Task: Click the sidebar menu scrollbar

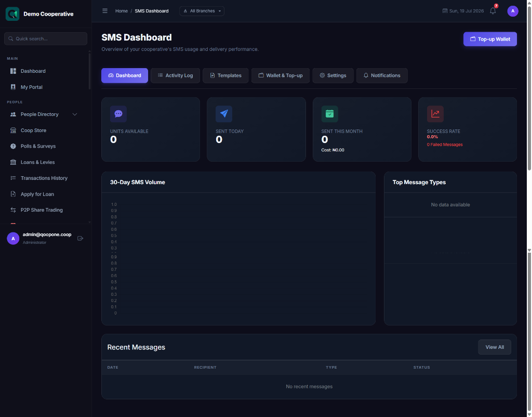Action: (x=89, y=71)
